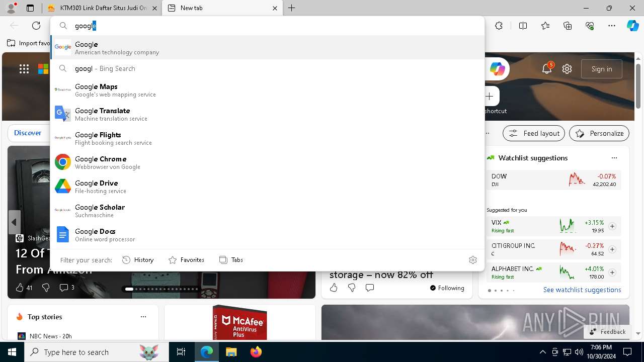The width and height of the screenshot is (644, 362).
Task: Open the Discover feed tab
Action: [x=28, y=133]
